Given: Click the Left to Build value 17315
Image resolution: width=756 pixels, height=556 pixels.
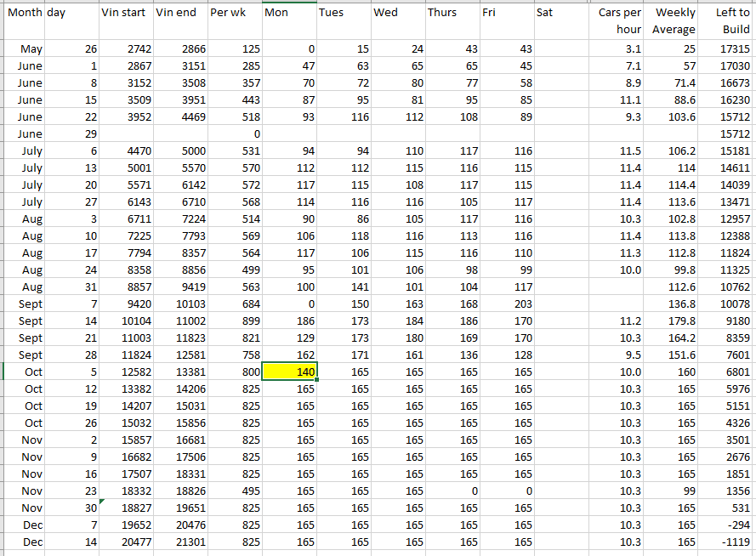Looking at the screenshot, I should (x=726, y=49).
